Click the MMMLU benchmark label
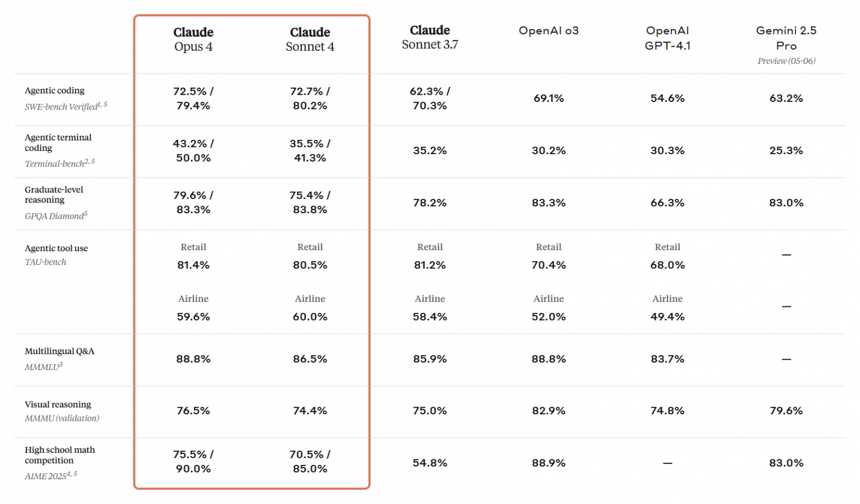The width and height of the screenshot is (860, 504). click(42, 367)
